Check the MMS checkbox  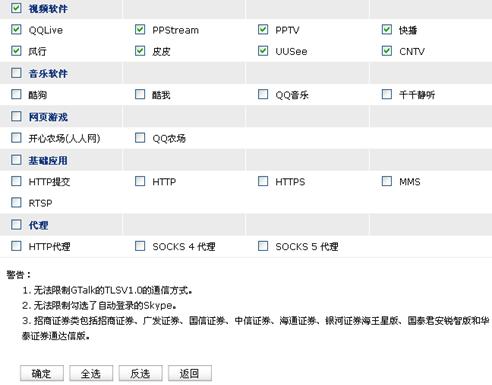point(387,181)
